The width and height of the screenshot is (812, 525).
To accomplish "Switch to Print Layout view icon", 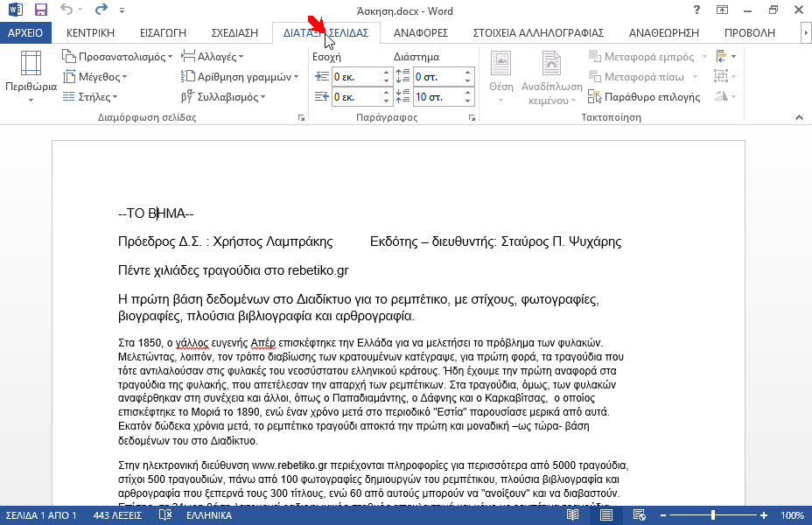I will click(605, 515).
